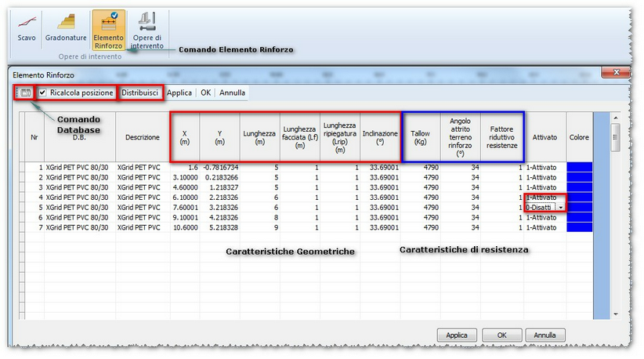Select the D.B. cell XGrid PET PVC 80/30 in row 1
644x359 pixels.
80,167
